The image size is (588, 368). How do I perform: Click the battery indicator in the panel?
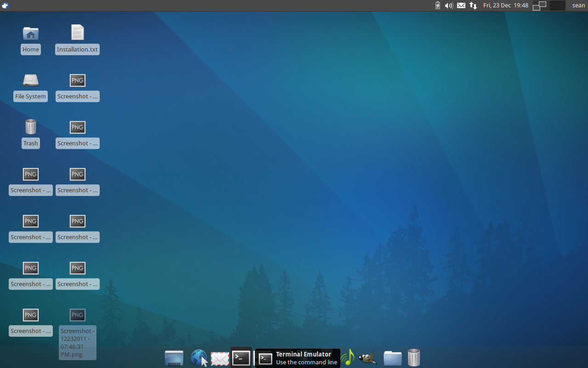437,5
